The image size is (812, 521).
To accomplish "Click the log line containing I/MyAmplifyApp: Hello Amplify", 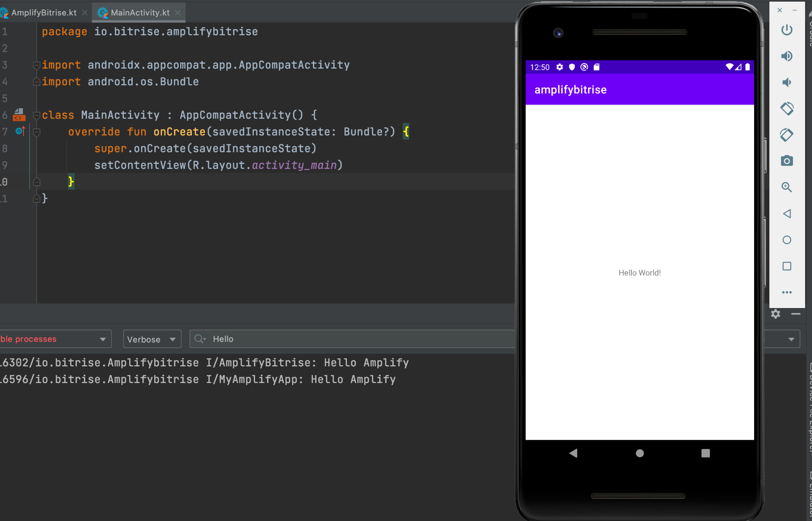I will [198, 379].
